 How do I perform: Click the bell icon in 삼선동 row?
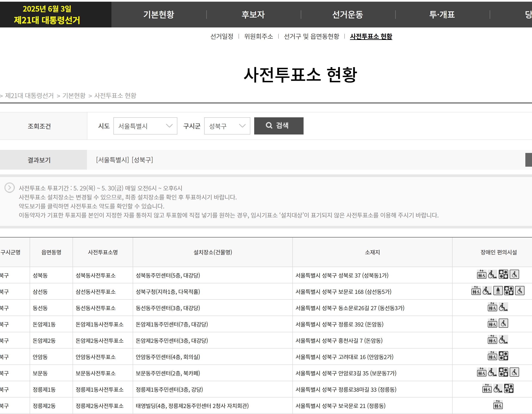click(498, 291)
